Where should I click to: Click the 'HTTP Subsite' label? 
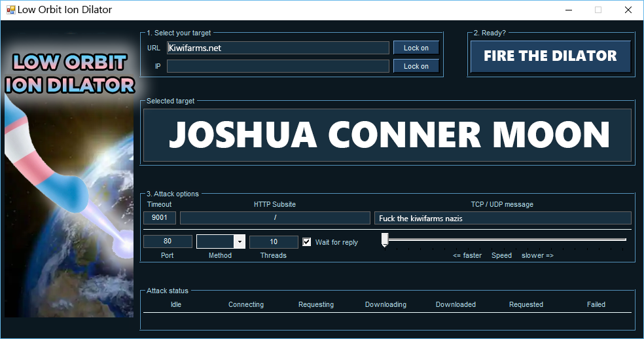click(275, 204)
